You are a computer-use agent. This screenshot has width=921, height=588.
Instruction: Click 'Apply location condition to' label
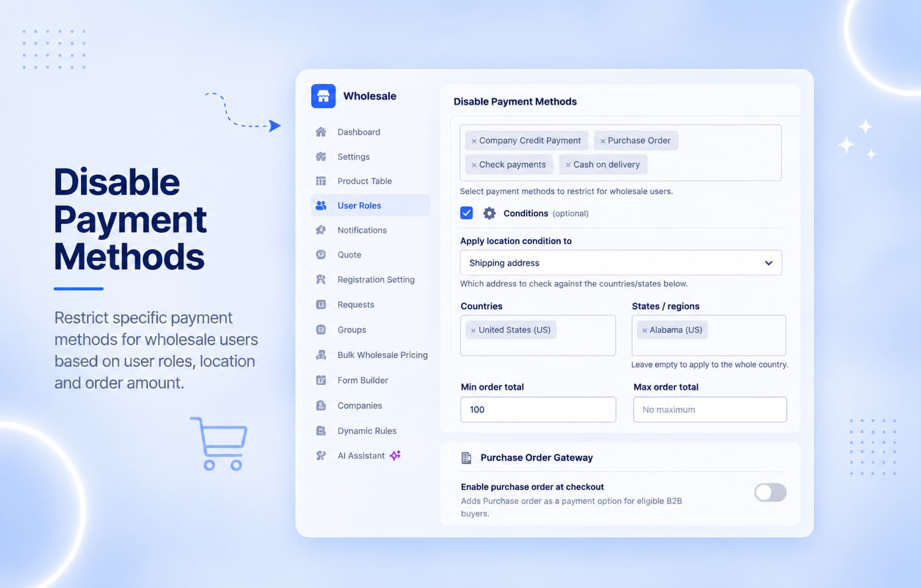516,241
